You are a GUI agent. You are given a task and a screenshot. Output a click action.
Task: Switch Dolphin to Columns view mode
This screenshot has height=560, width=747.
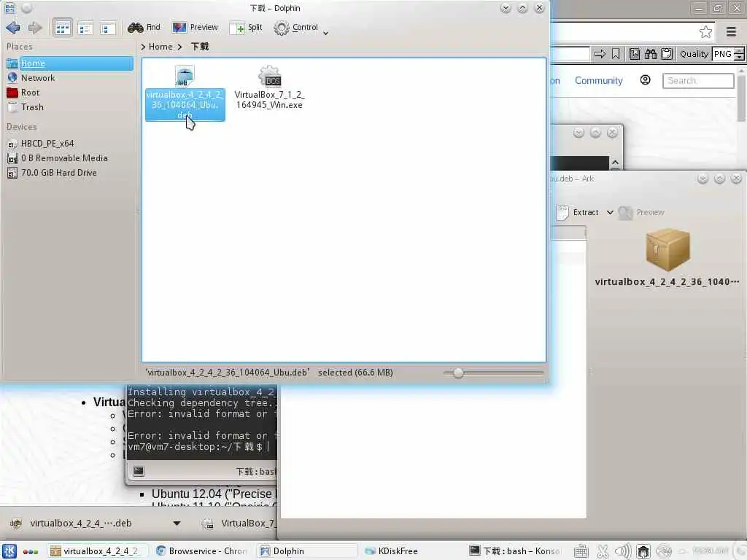coord(107,28)
